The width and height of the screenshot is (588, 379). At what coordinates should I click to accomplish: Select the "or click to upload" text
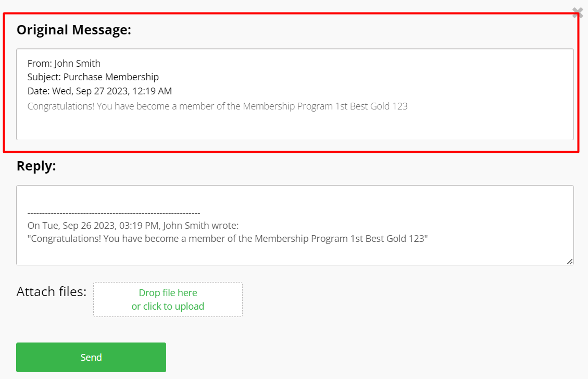[x=168, y=306]
